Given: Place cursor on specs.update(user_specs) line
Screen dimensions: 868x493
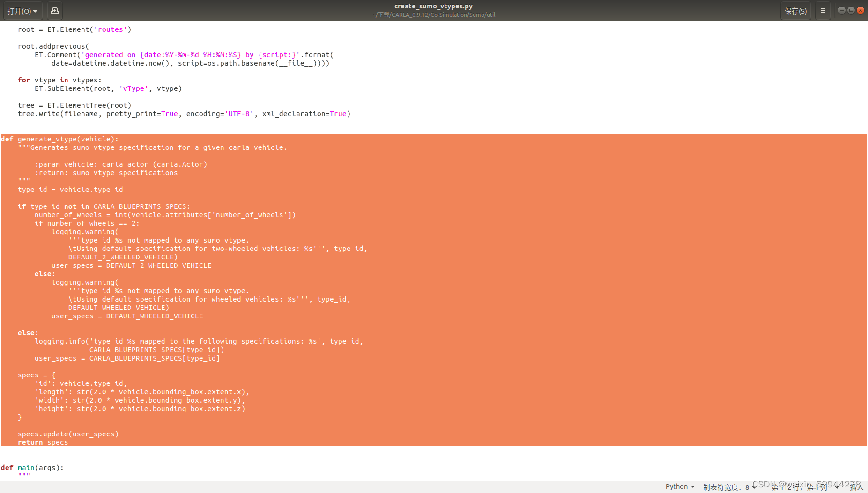Looking at the screenshot, I should point(68,434).
